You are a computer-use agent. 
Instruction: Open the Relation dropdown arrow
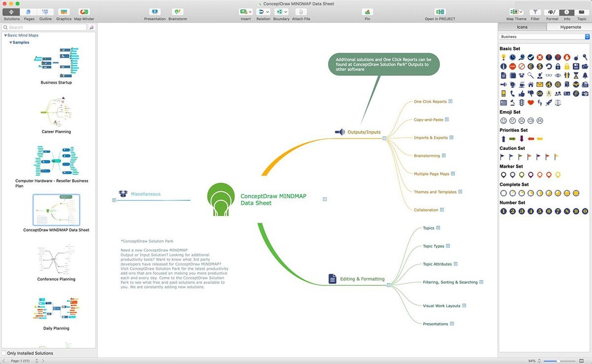(268, 11)
